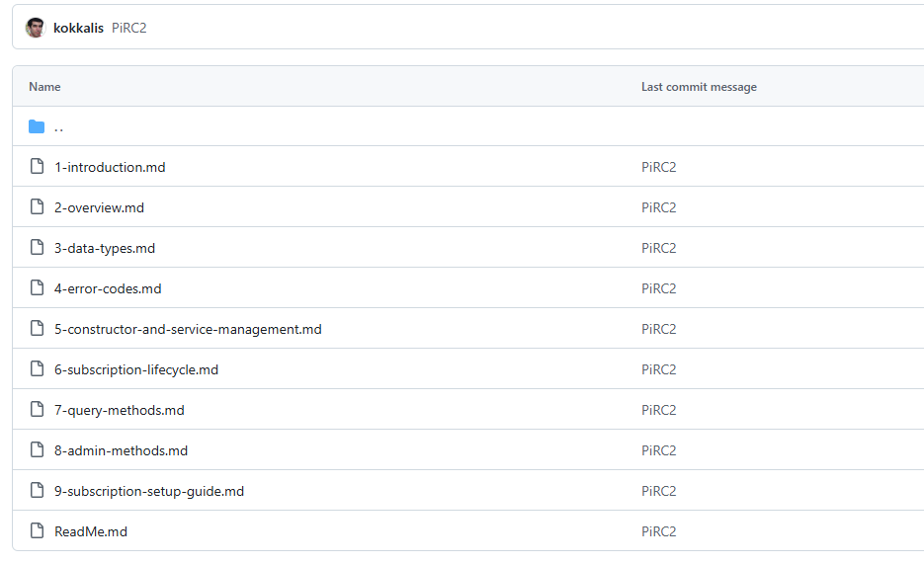Screen dimensions: 924x564
Task: Click file icon beside 7-query-methods.md
Action: pos(37,410)
